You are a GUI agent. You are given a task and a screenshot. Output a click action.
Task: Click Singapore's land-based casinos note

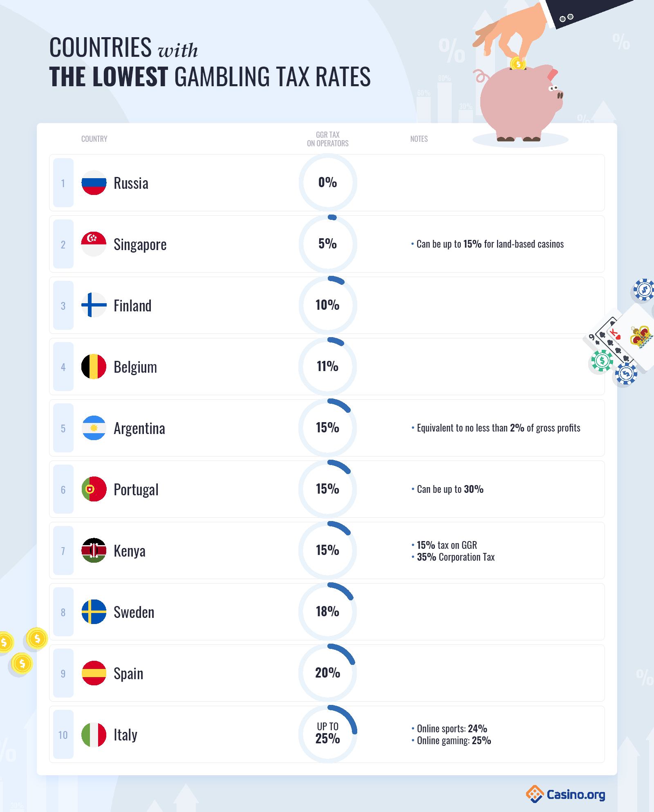(488, 244)
